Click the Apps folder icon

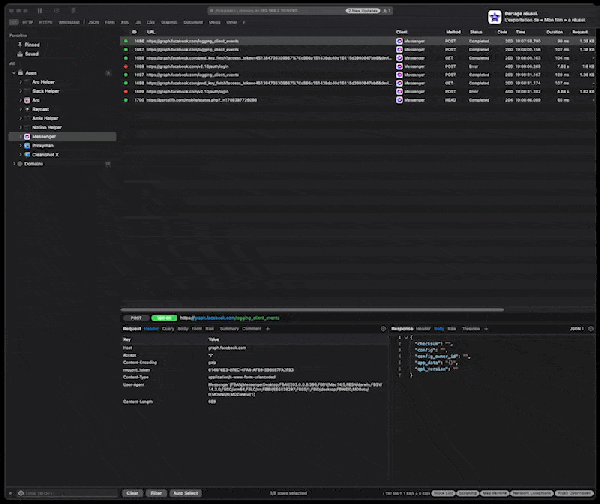(x=21, y=73)
